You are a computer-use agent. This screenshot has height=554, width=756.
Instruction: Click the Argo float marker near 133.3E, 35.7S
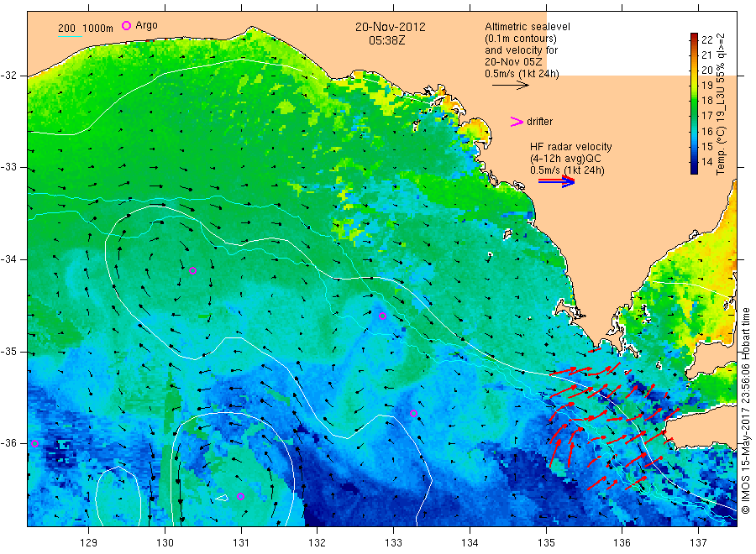[x=413, y=413]
